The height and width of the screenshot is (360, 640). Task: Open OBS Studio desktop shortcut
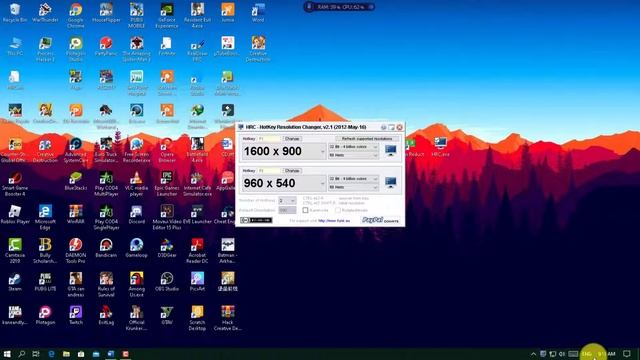tap(167, 282)
